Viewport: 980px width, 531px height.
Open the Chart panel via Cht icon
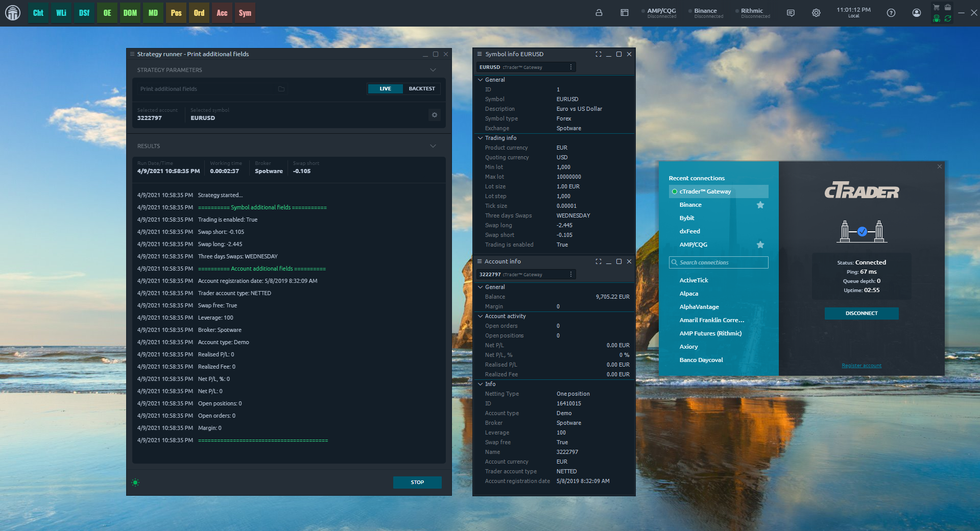pyautogui.click(x=38, y=13)
